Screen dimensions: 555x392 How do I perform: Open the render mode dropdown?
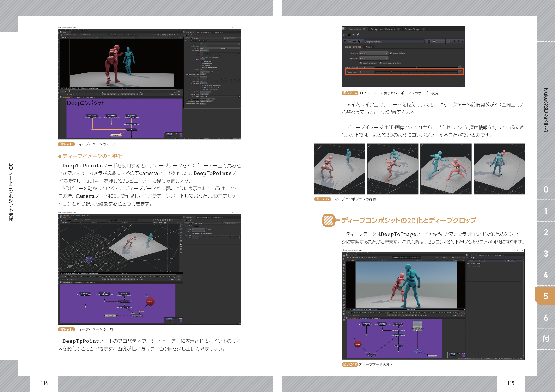pyautogui.click(x=374, y=58)
